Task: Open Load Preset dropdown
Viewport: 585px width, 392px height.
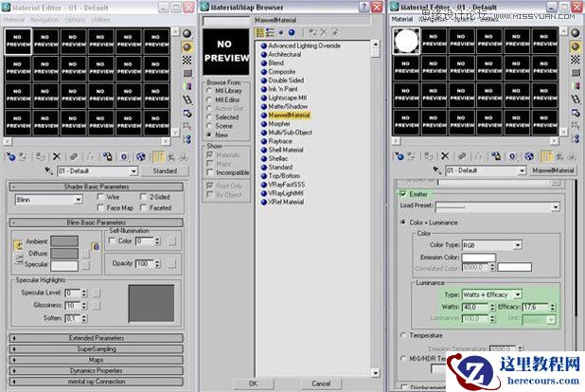Action: click(x=556, y=206)
